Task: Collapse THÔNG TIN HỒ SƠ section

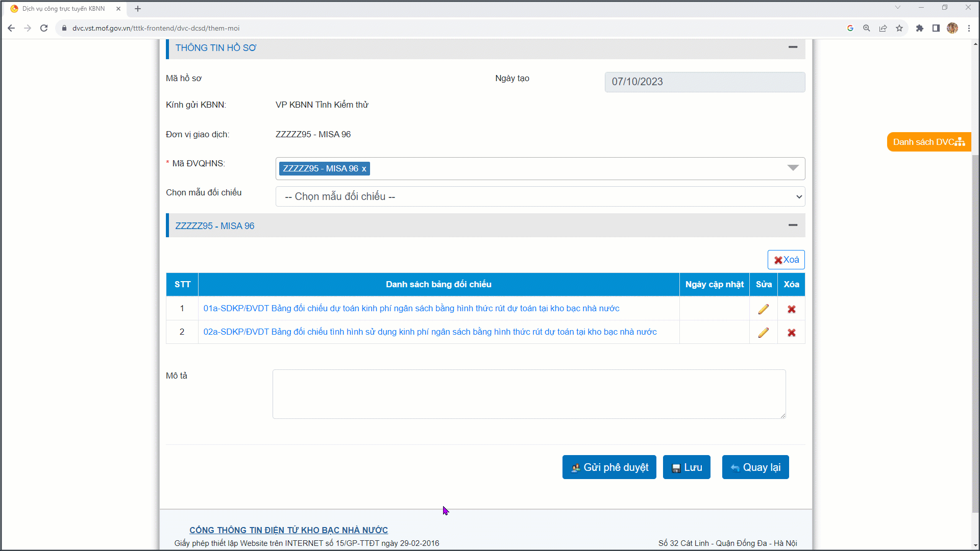Action: (792, 47)
